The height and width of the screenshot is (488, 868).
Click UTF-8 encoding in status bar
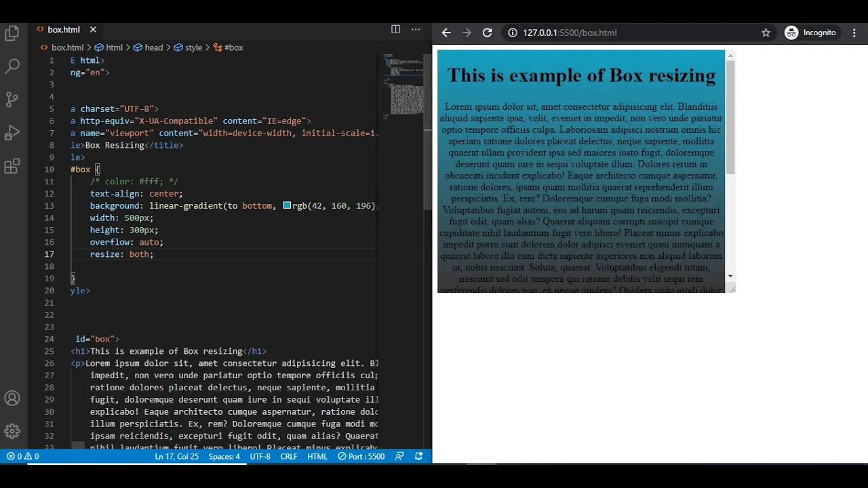click(260, 456)
